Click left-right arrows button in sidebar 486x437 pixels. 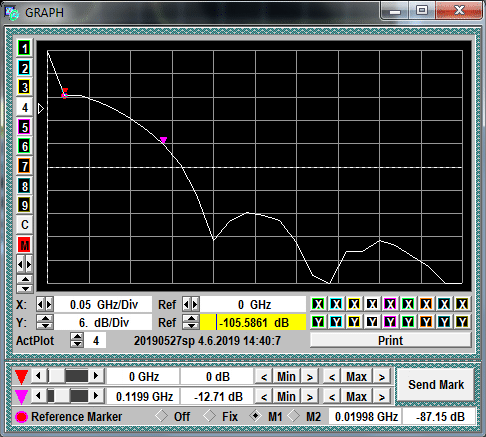[24, 265]
